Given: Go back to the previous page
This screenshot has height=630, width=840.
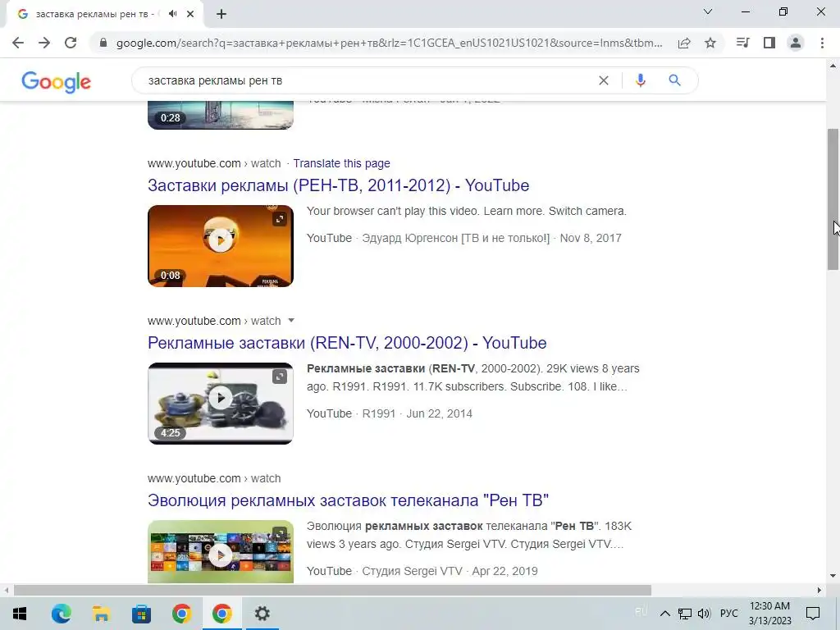Looking at the screenshot, I should point(18,43).
